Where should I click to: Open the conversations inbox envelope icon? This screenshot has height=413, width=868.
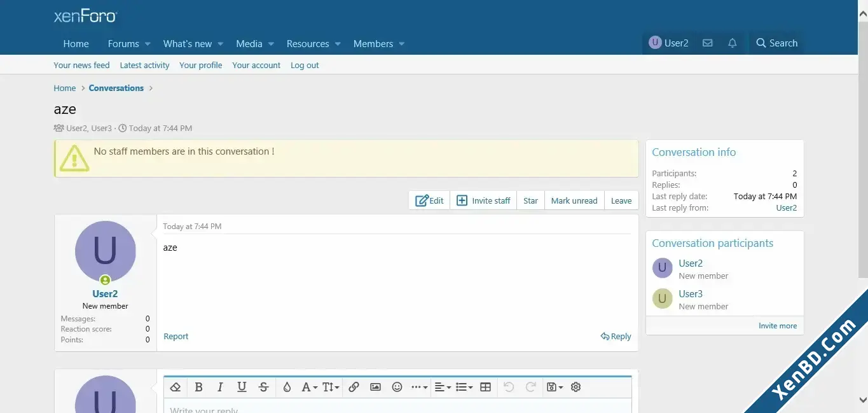(x=707, y=43)
